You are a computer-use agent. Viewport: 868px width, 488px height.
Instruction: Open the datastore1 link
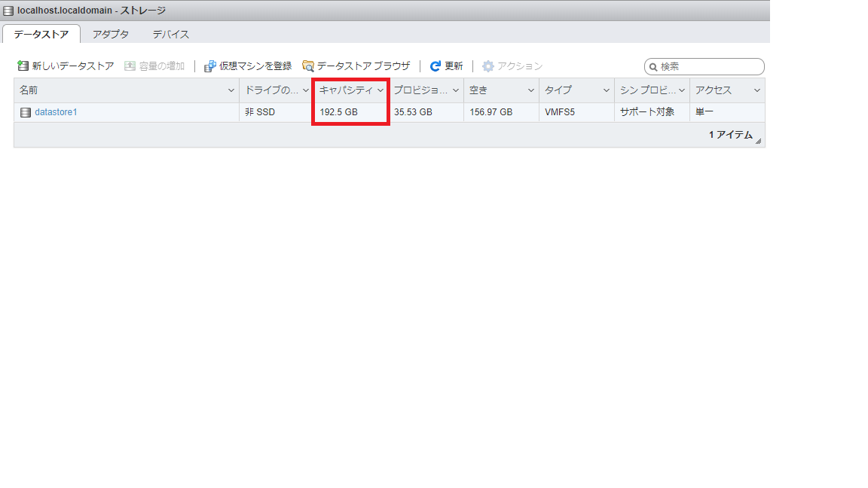pos(56,111)
